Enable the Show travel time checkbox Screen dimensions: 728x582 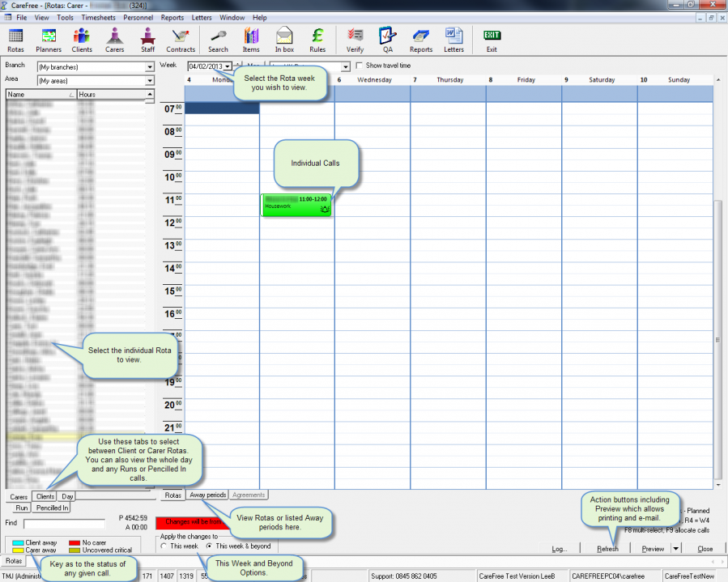coord(360,66)
